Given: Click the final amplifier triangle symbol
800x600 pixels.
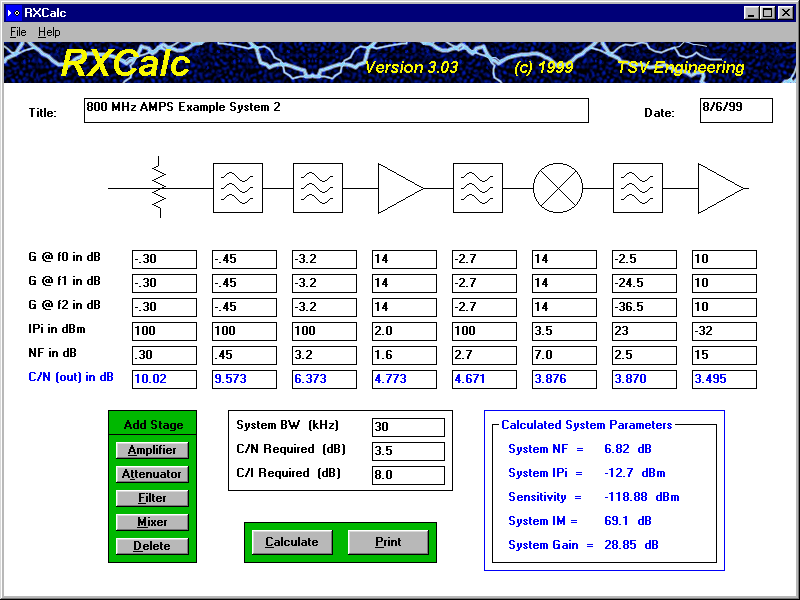Looking at the screenshot, I should (x=718, y=188).
